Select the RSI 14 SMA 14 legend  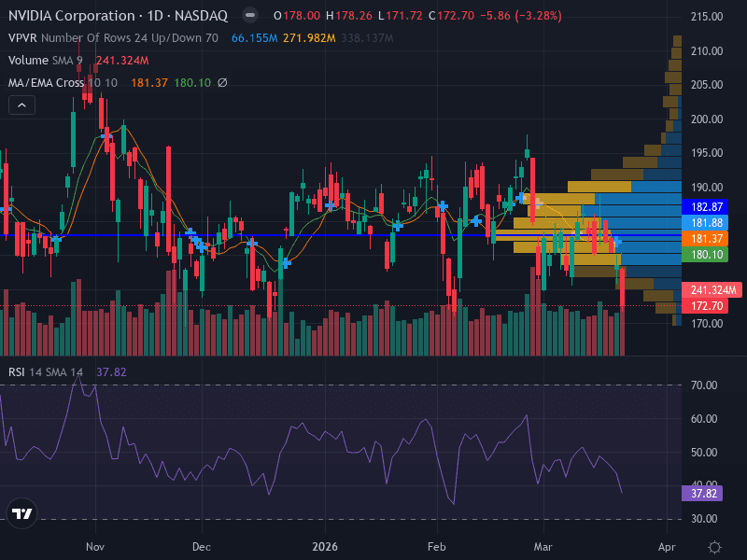pyautogui.click(x=45, y=371)
